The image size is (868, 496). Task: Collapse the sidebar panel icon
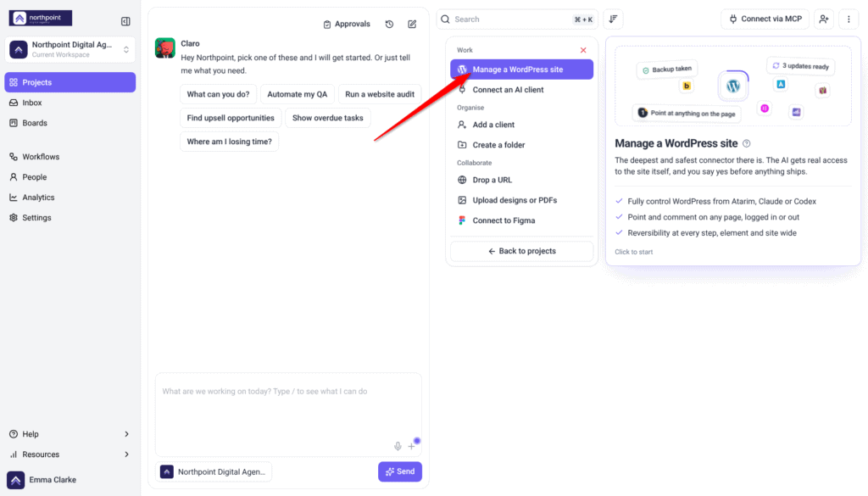[125, 21]
